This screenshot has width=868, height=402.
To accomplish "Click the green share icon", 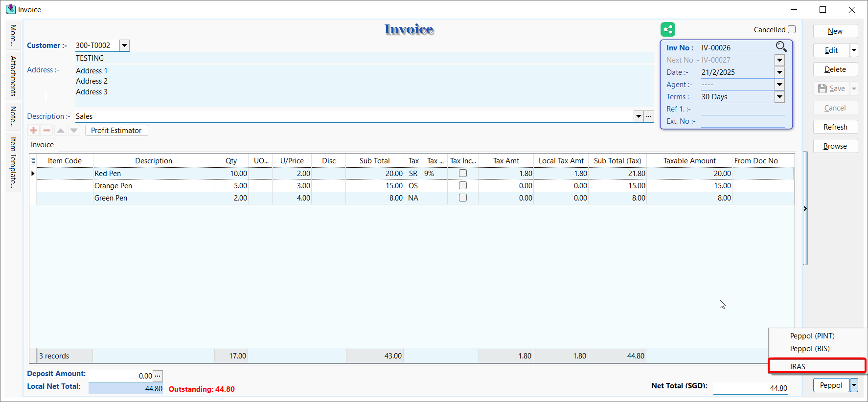I will pos(667,29).
